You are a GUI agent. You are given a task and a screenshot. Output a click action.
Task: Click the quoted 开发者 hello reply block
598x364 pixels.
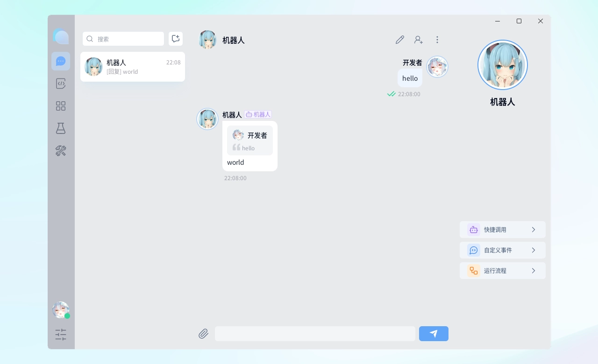[x=250, y=140]
